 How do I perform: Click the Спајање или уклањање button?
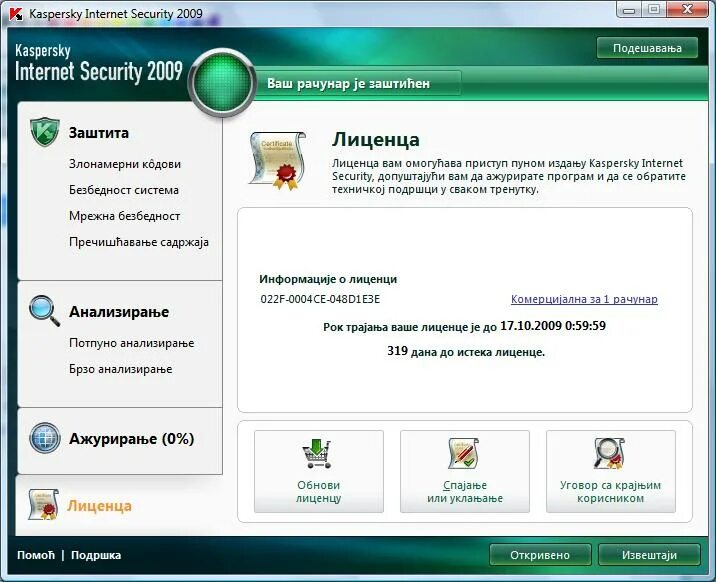point(465,472)
